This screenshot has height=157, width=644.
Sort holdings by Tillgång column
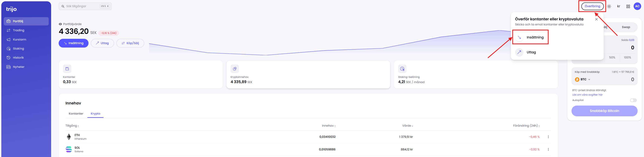tap(72, 126)
